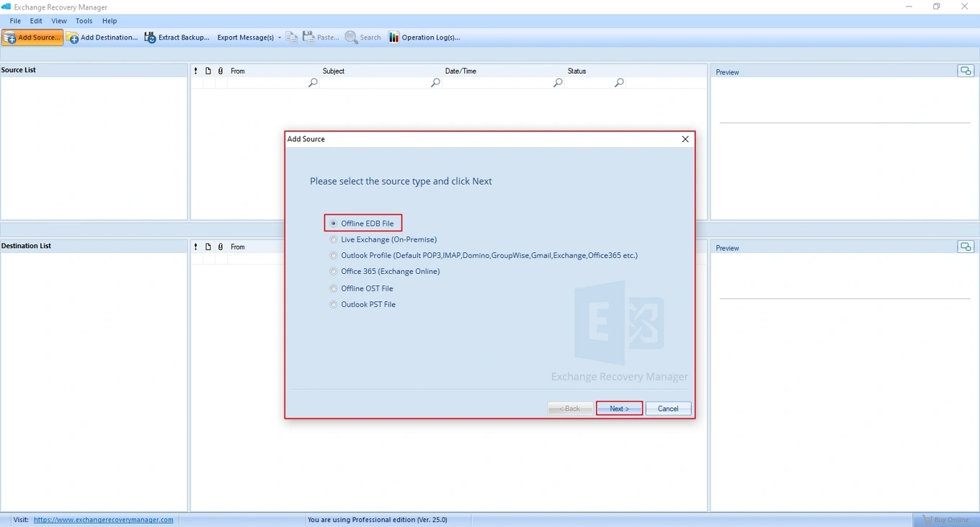Visit the exchangerecoverymanager.com link
This screenshot has width=980, height=527.
(103, 520)
